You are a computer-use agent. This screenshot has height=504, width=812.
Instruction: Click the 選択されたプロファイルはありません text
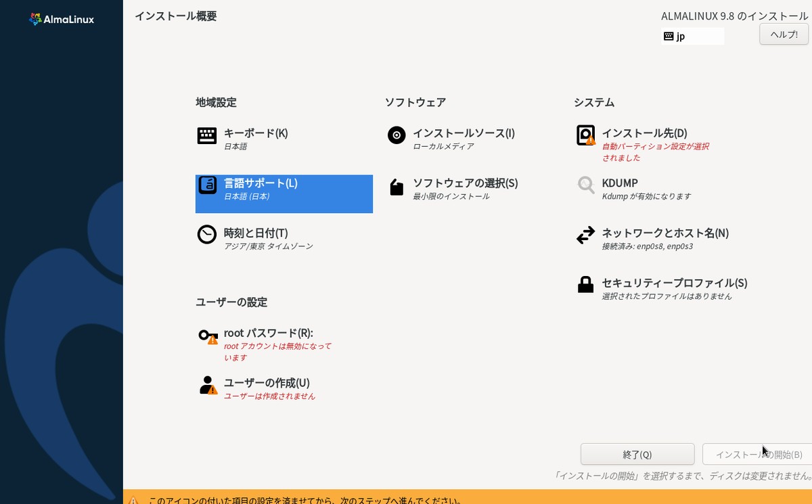coord(667,296)
